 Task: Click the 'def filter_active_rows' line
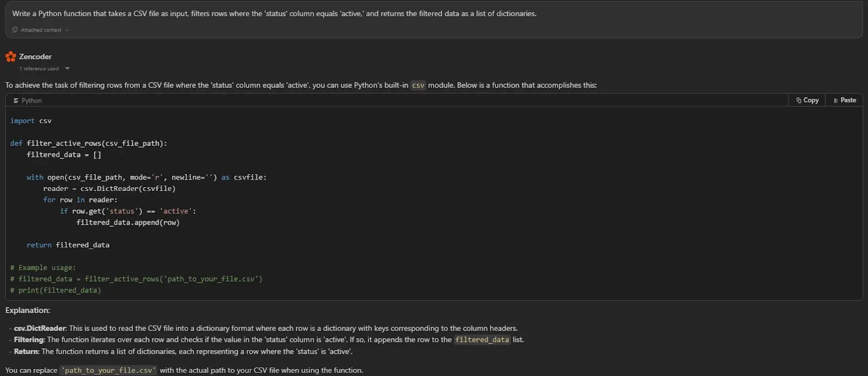[x=88, y=143]
